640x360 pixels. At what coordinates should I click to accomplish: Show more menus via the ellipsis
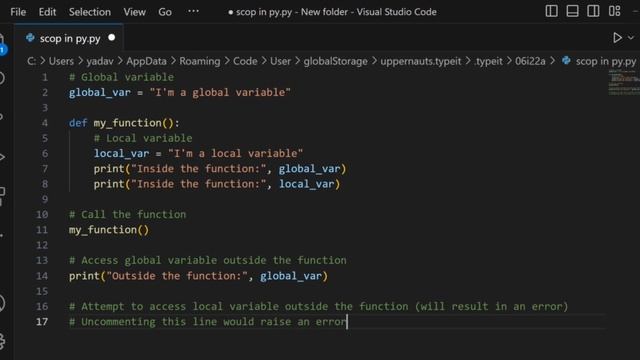tap(193, 11)
